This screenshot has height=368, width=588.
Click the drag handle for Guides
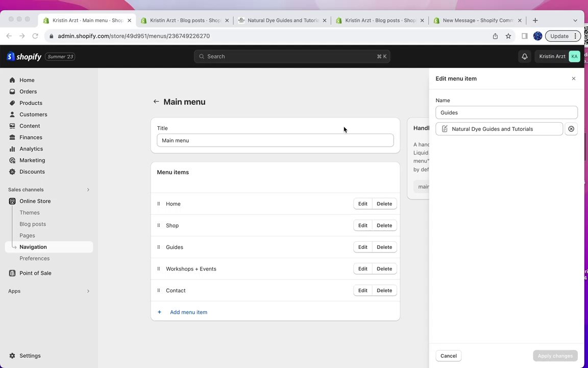point(159,247)
